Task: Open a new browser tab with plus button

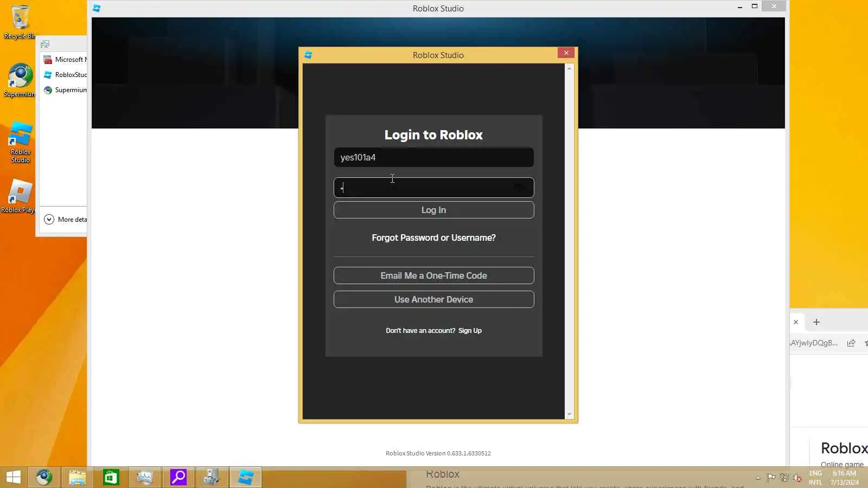Action: point(816,322)
